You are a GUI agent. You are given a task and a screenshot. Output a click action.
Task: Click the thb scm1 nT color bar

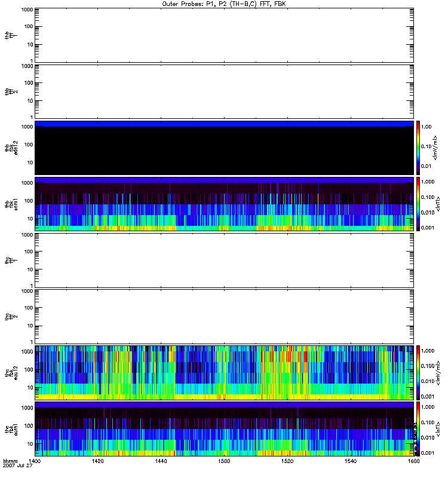point(418,204)
